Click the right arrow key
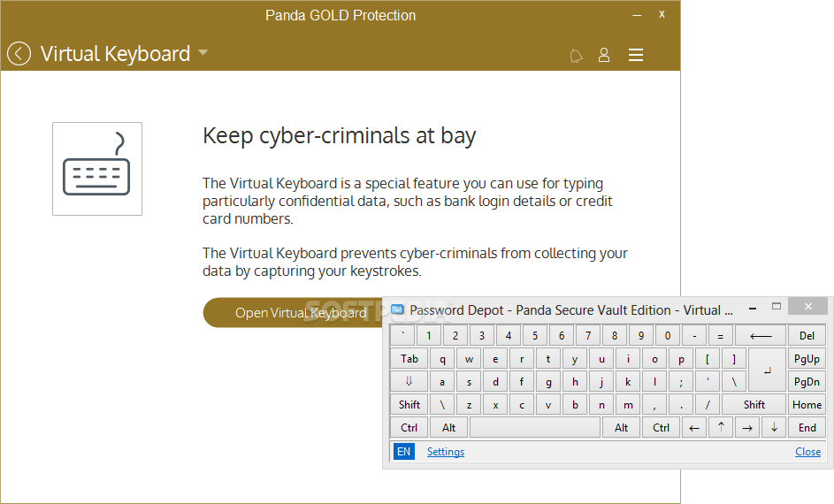The image size is (834, 504). click(747, 427)
